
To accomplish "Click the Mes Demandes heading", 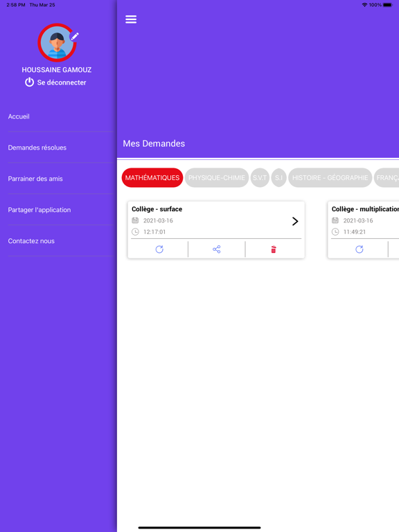I will click(x=154, y=143).
